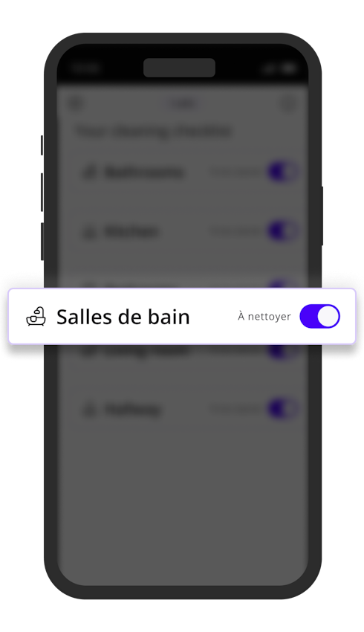The height and width of the screenshot is (632, 364).
Task: Click the bathtub icon beside Salles de bain
Action: click(x=36, y=317)
